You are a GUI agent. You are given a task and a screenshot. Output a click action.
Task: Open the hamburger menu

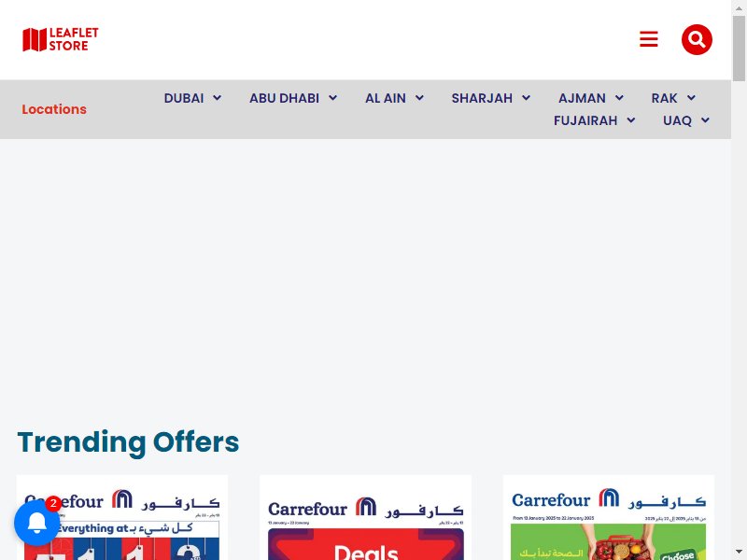coord(649,39)
